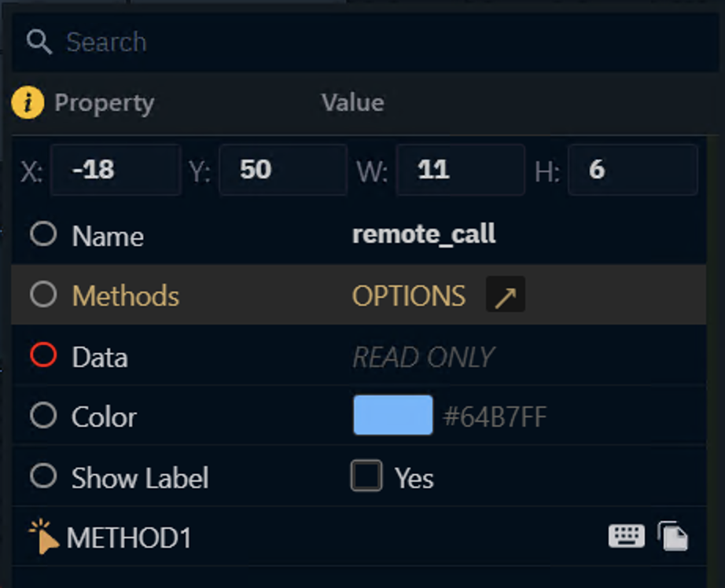Switch focus to the Value column header
725x588 pixels.
352,103
